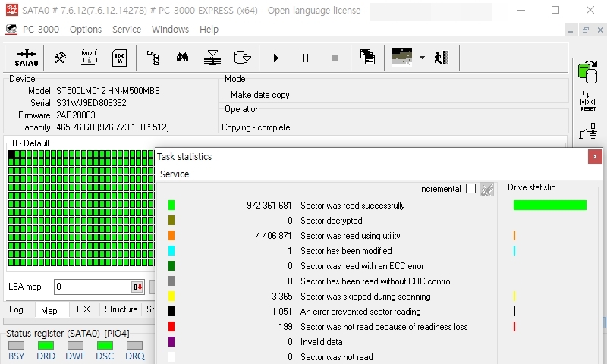Click the dark green 'ECC error' swatch

pyautogui.click(x=171, y=265)
